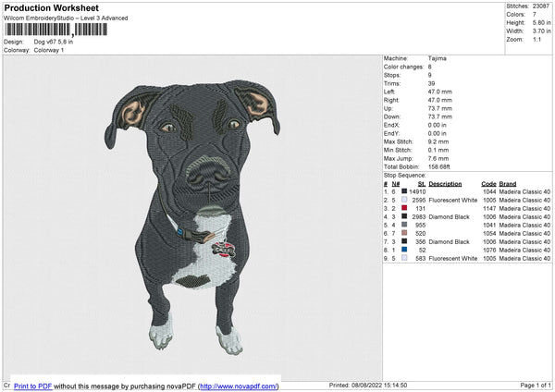Click the design name 'Dog v67 5,8 in'

[54, 42]
